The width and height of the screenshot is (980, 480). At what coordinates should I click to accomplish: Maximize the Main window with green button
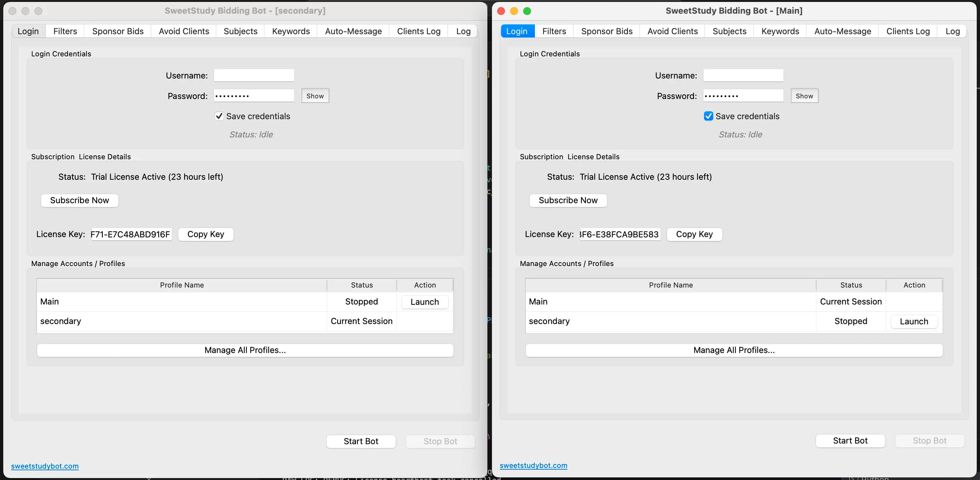click(x=527, y=11)
